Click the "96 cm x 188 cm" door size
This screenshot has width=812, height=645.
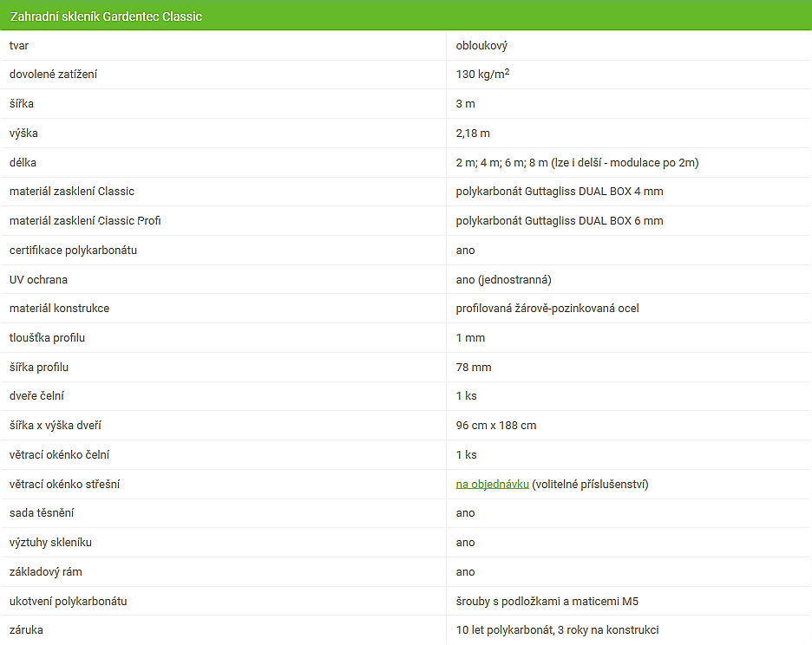(496, 426)
